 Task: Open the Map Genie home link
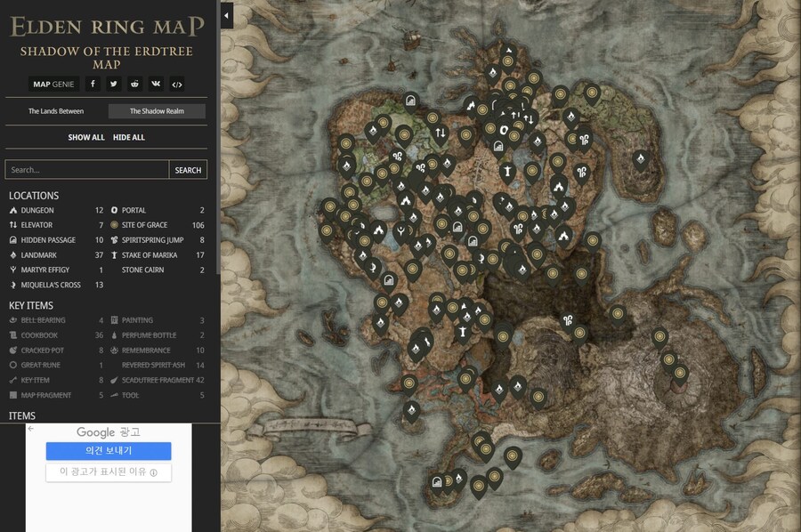[x=53, y=85]
